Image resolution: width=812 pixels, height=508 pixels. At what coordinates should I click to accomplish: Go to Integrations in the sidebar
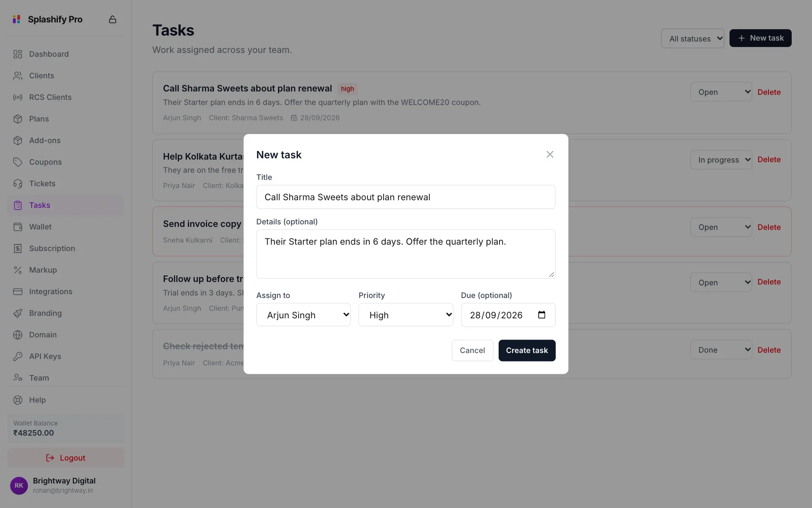[x=66, y=292]
